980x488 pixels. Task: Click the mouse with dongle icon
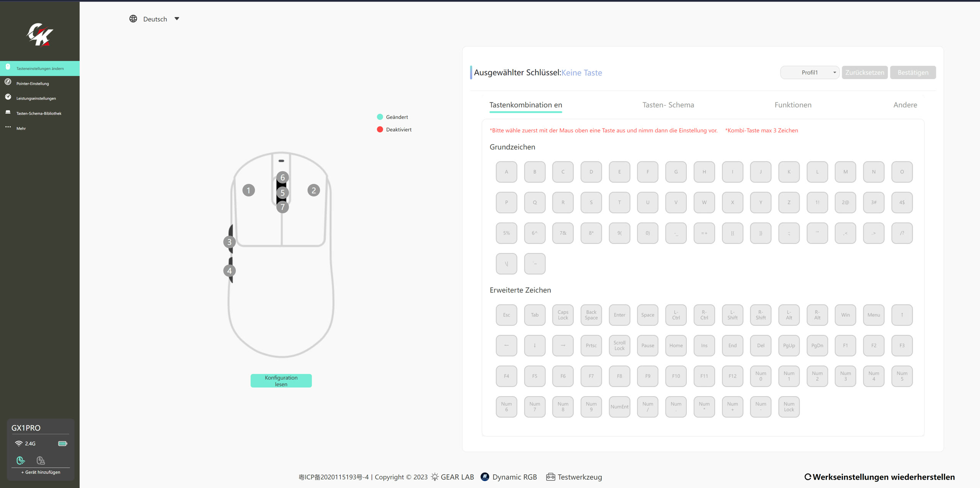coord(41,460)
